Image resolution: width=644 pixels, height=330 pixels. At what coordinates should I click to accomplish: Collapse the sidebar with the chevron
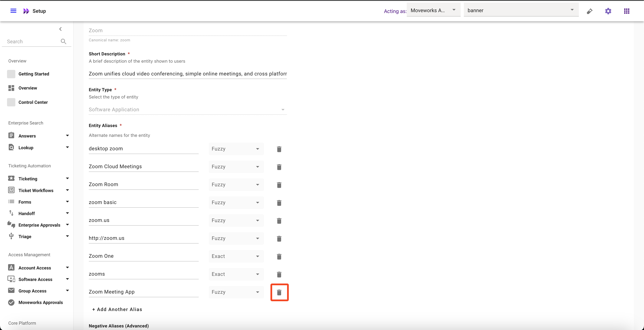click(60, 29)
